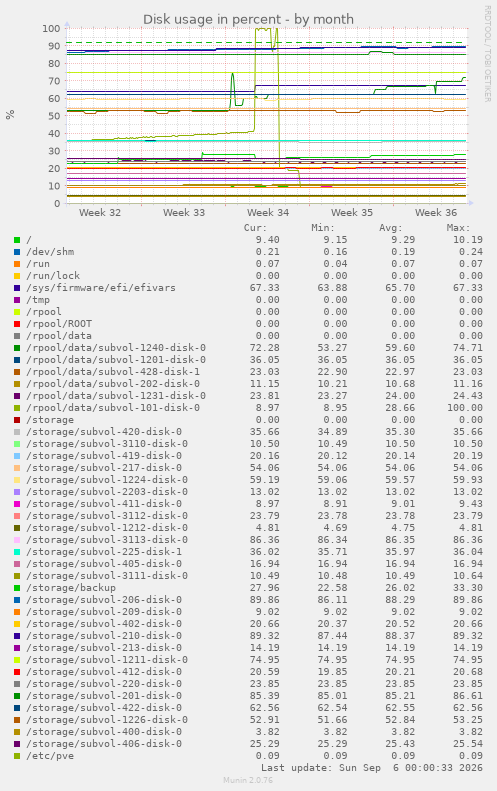Click /storage/subvol-420-disk-0 legend entry
497x791 pixels.
104,432
